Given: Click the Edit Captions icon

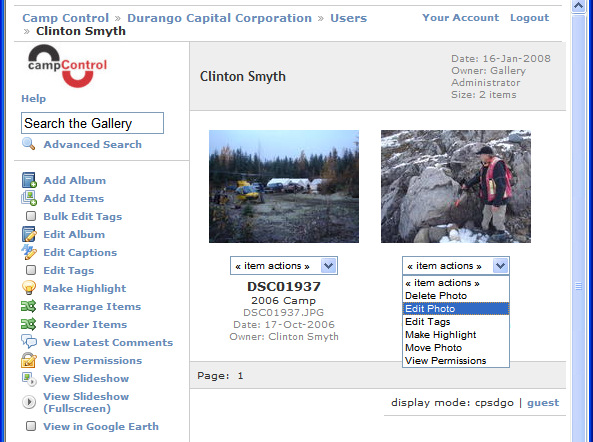Looking at the screenshot, I should tap(29, 252).
